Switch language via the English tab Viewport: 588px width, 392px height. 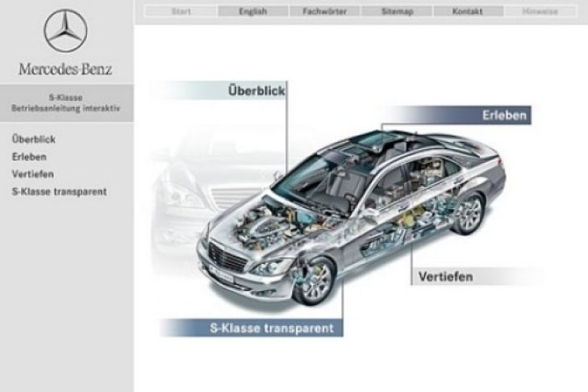coord(253,11)
